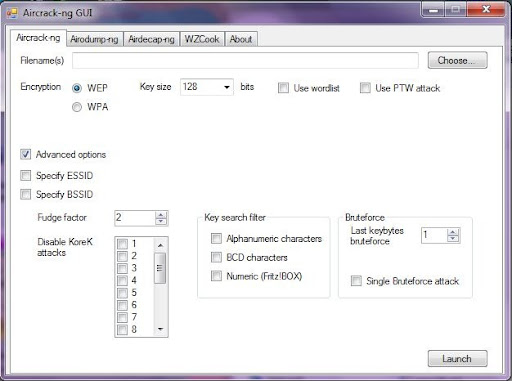Switch to the Airdecap-ng tab
Screen dimensions: 512x381
coord(151,39)
